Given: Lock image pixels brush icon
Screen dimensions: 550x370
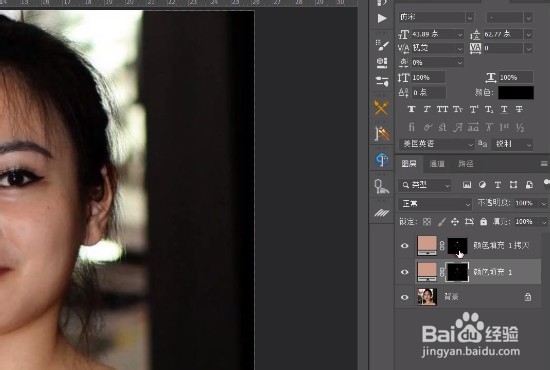Looking at the screenshot, I should pyautogui.click(x=442, y=222).
